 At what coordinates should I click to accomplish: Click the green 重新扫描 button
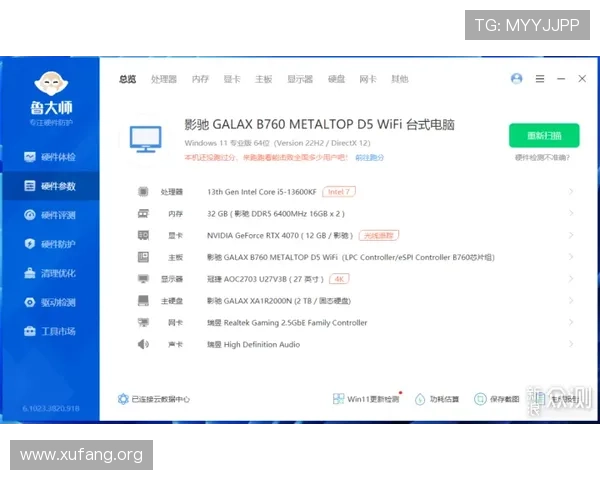click(544, 136)
